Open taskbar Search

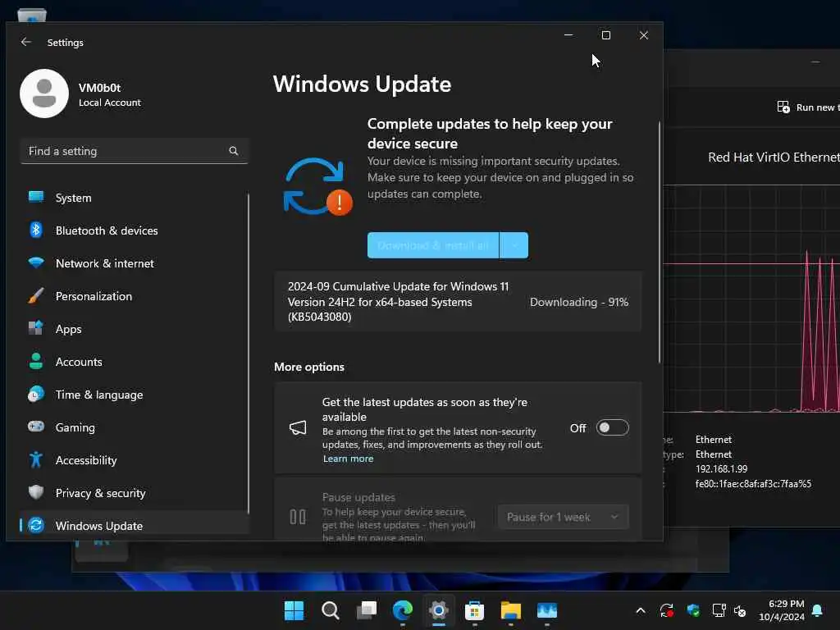(330, 610)
